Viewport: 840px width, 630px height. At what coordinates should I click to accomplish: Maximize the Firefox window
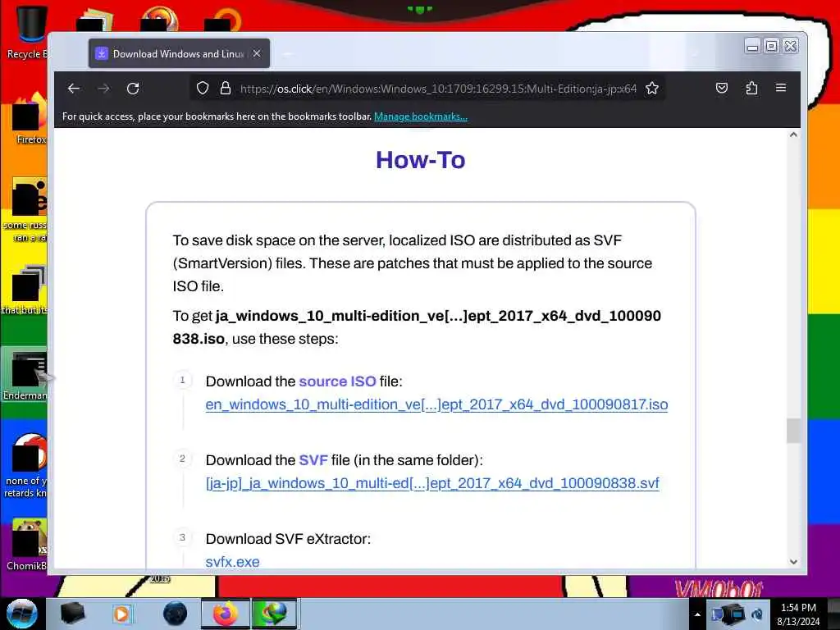coord(771,46)
